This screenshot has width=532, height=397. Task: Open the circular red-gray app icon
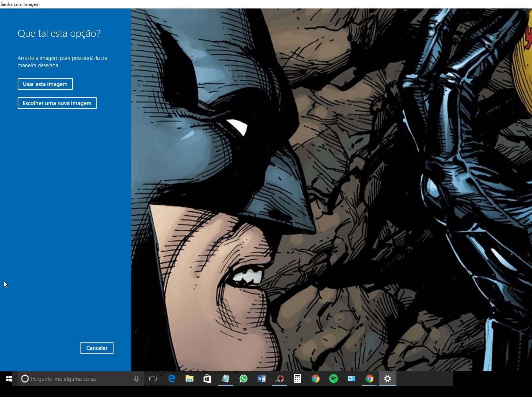280,379
